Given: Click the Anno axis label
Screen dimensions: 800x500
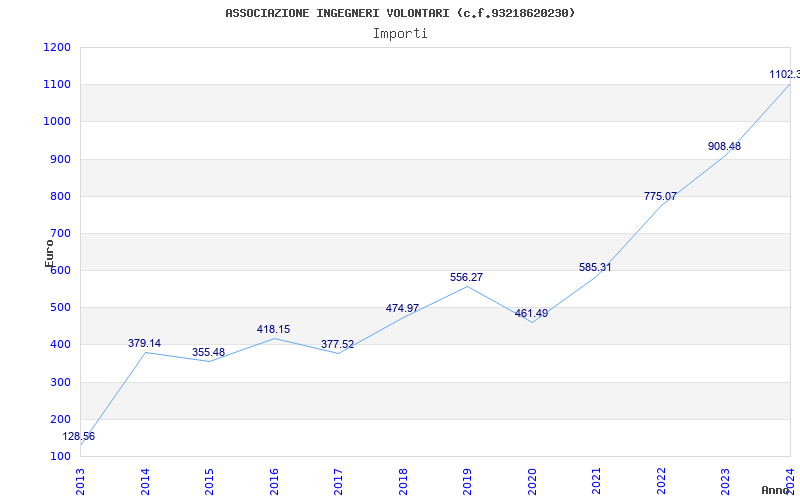Looking at the screenshot, I should click(x=776, y=490).
